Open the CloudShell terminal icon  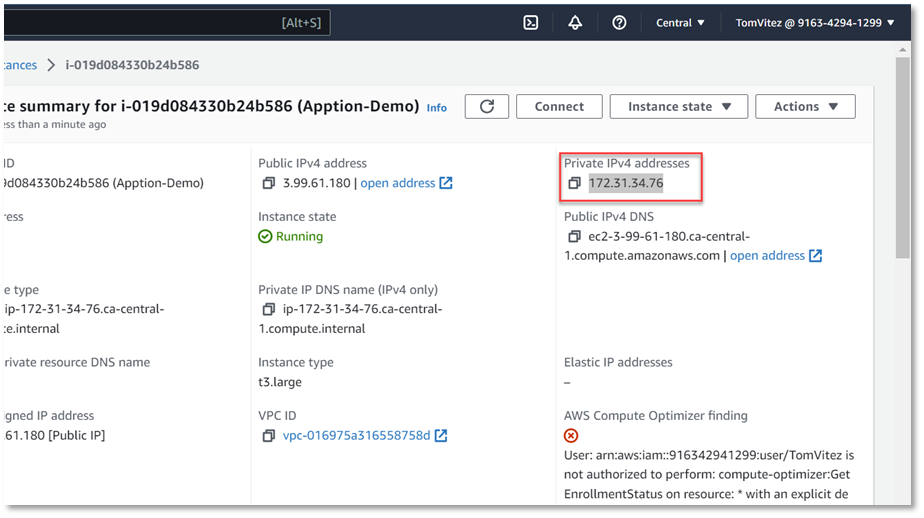coord(531,23)
